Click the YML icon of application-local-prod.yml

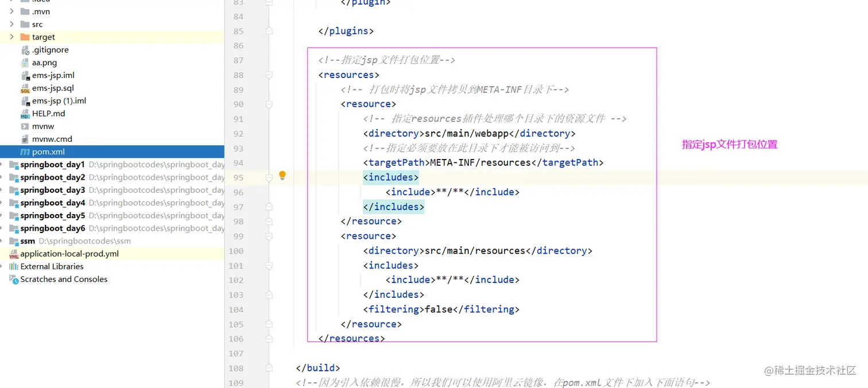tap(14, 254)
